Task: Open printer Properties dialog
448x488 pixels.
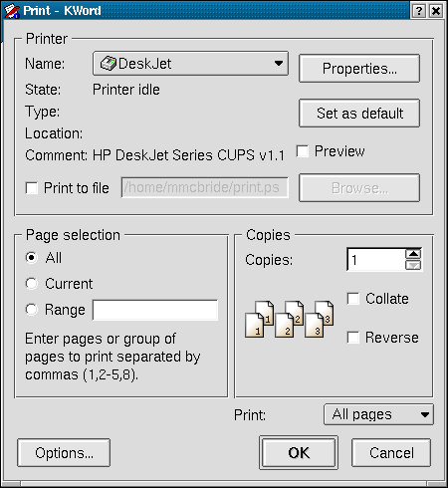Action: click(359, 69)
